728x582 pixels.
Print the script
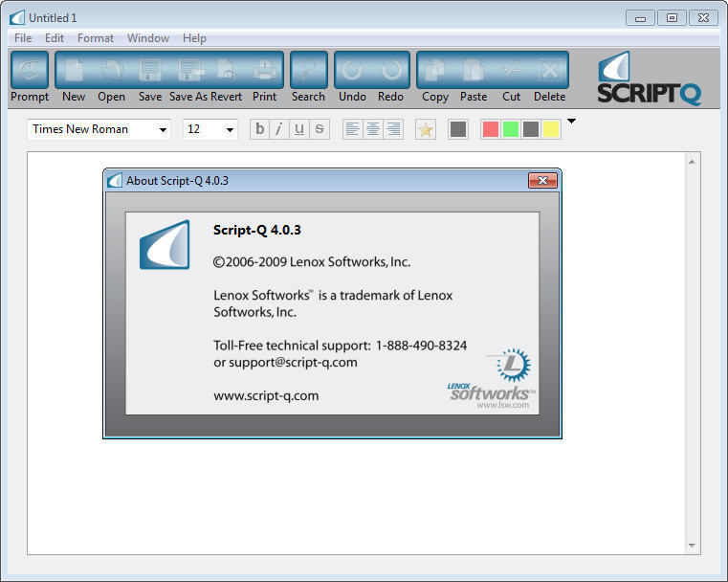click(x=265, y=70)
